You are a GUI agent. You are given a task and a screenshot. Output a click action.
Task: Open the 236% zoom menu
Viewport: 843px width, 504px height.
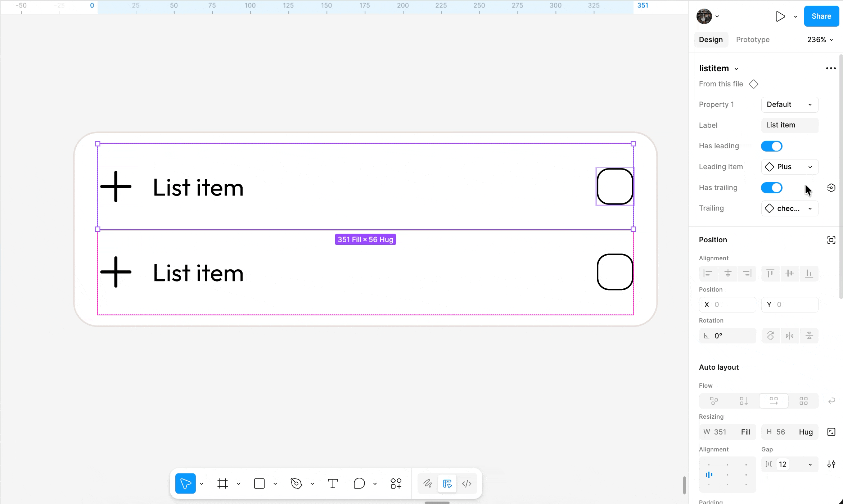820,40
